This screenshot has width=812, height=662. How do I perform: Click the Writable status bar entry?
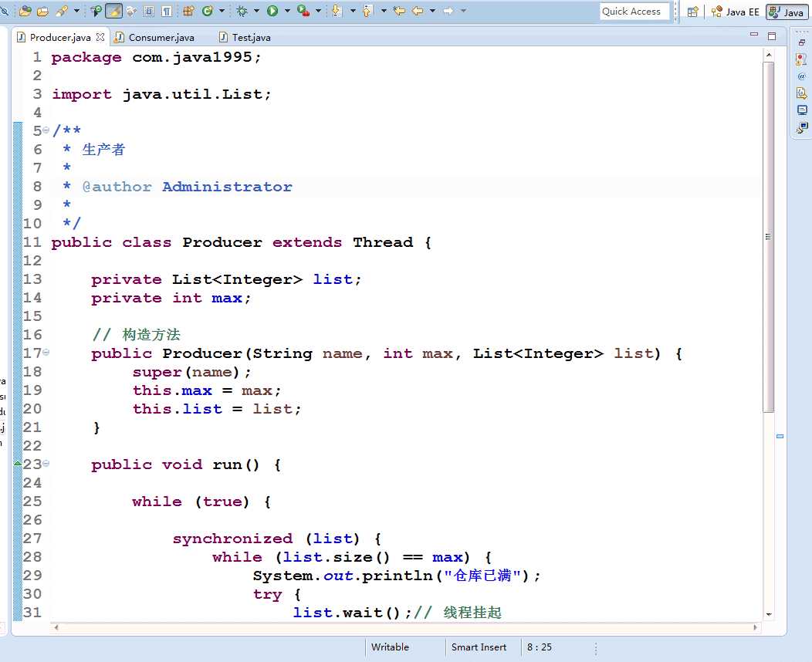click(x=390, y=647)
